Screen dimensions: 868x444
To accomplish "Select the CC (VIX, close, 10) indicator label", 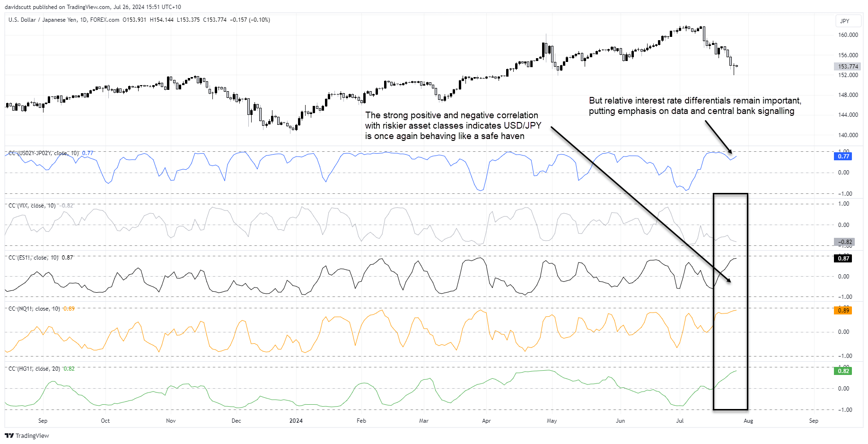I will tap(32, 206).
